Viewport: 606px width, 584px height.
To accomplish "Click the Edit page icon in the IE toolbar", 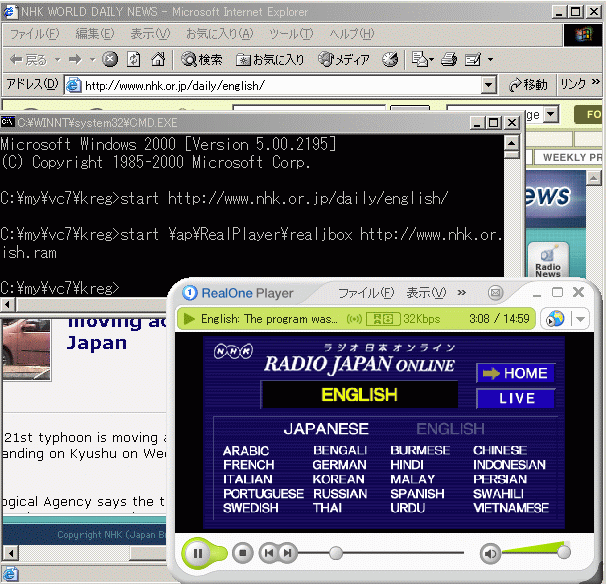I will tap(473, 60).
